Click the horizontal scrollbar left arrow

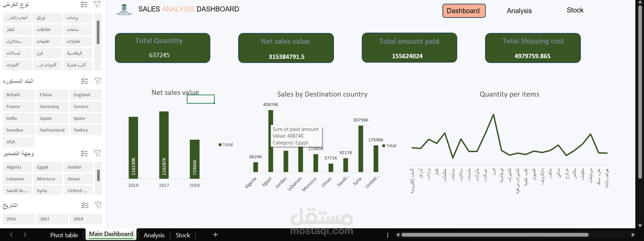(398, 235)
